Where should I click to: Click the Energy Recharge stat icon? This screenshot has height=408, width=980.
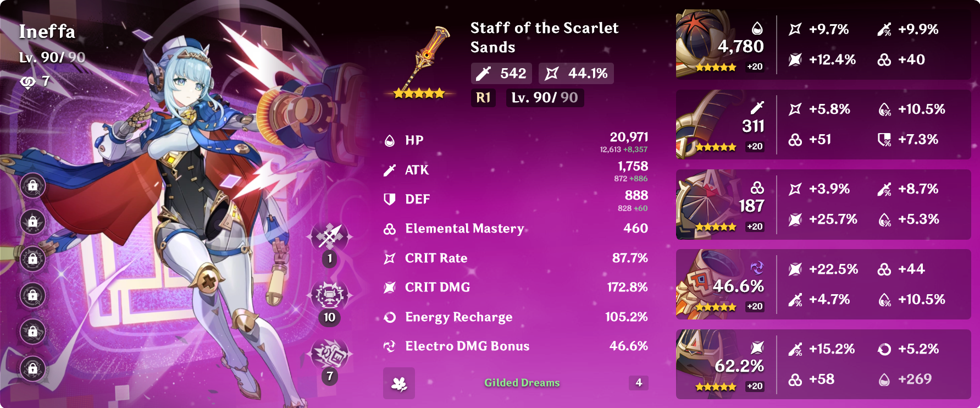(390, 317)
